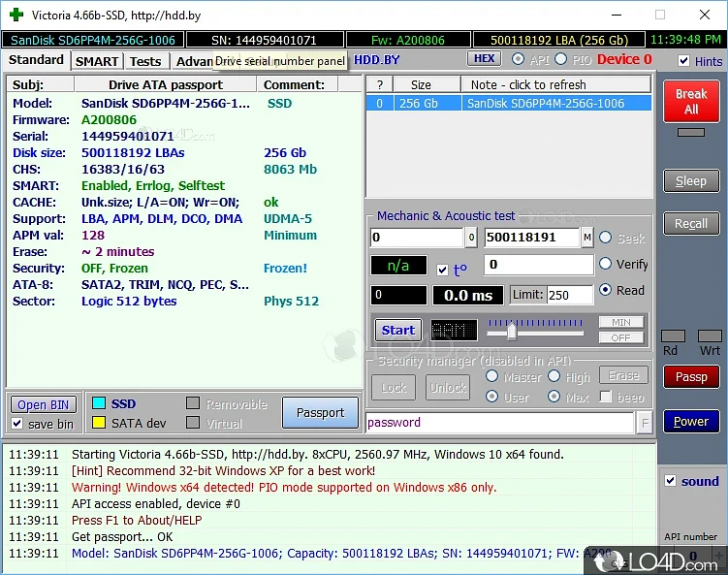Click the end LBA field 500118191
Screen dimensions: 728x575
532,237
